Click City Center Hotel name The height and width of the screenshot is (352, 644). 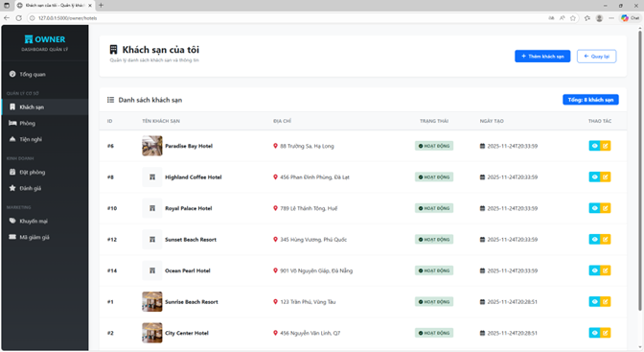[187, 333]
